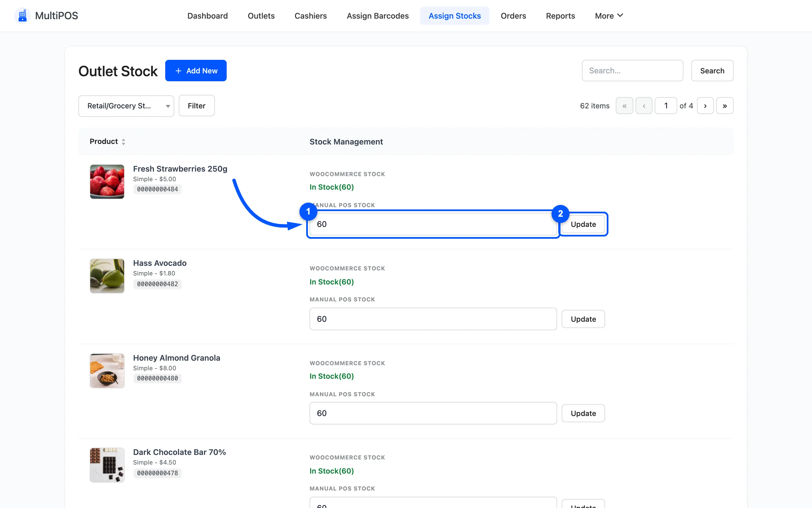Update stock for Fresh Strawberries 250g

tap(583, 224)
